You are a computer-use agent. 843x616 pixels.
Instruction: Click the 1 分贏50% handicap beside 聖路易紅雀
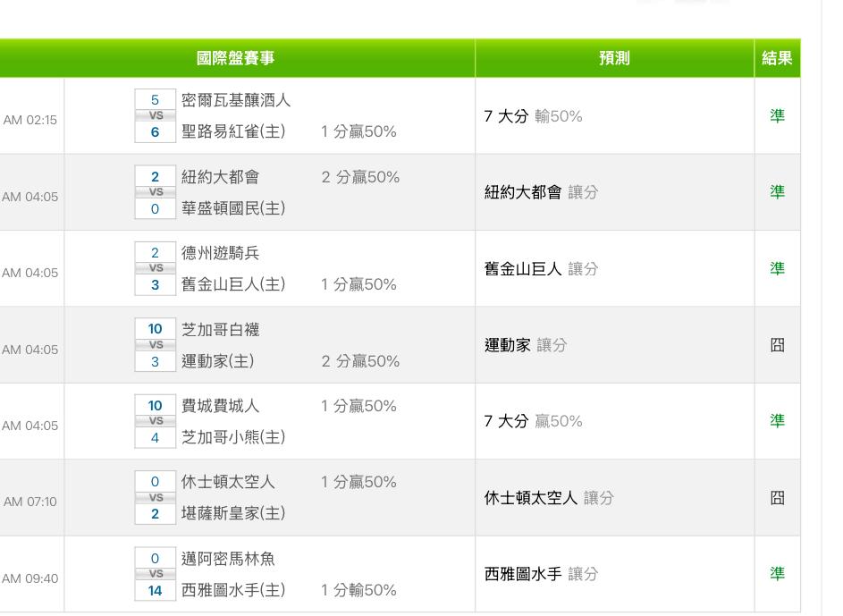pos(358,131)
